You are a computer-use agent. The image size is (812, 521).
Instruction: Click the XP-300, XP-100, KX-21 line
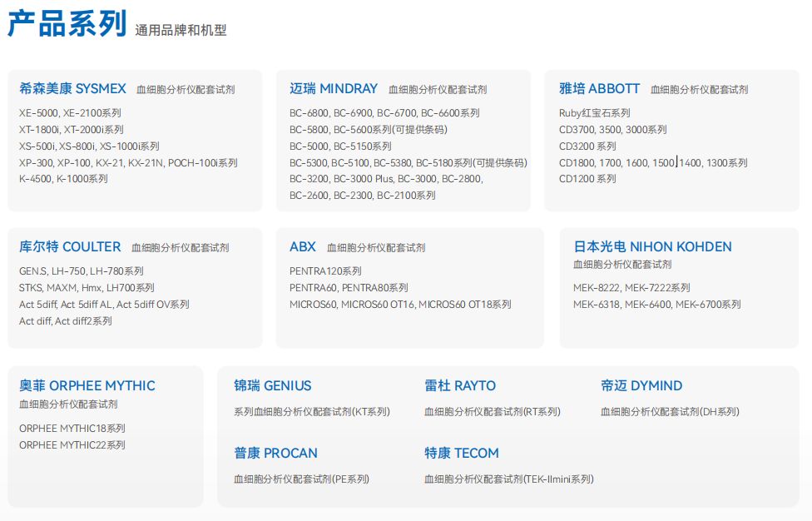click(128, 162)
